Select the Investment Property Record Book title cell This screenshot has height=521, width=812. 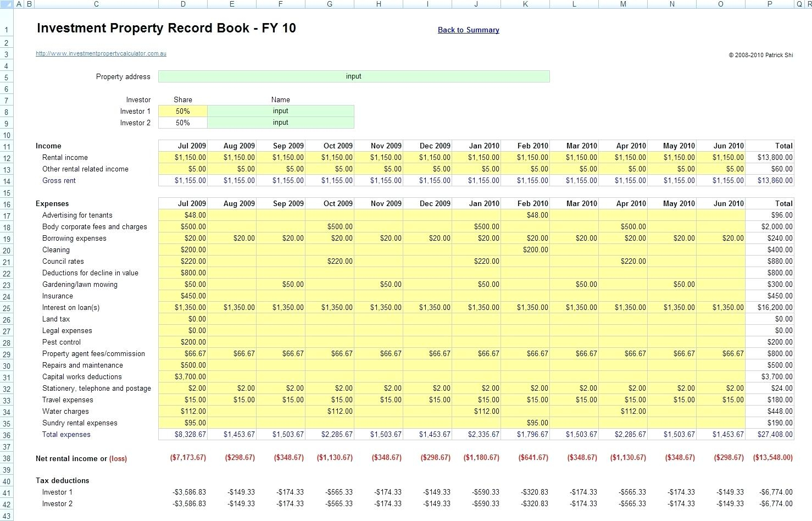[x=166, y=29]
